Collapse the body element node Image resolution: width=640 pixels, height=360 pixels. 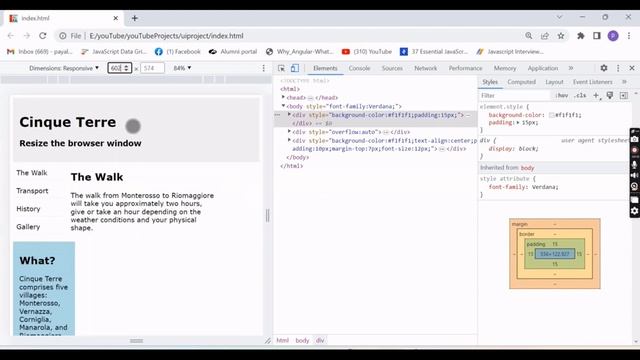point(283,106)
